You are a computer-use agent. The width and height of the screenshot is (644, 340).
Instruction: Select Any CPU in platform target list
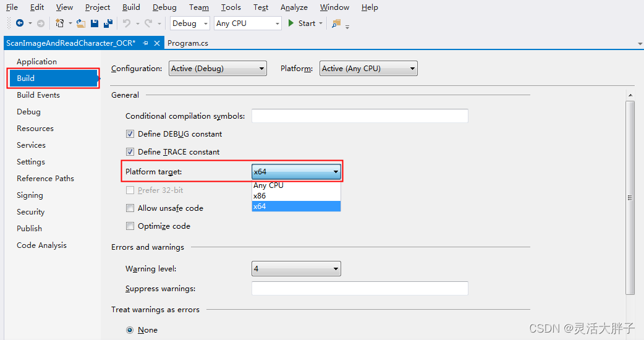296,185
